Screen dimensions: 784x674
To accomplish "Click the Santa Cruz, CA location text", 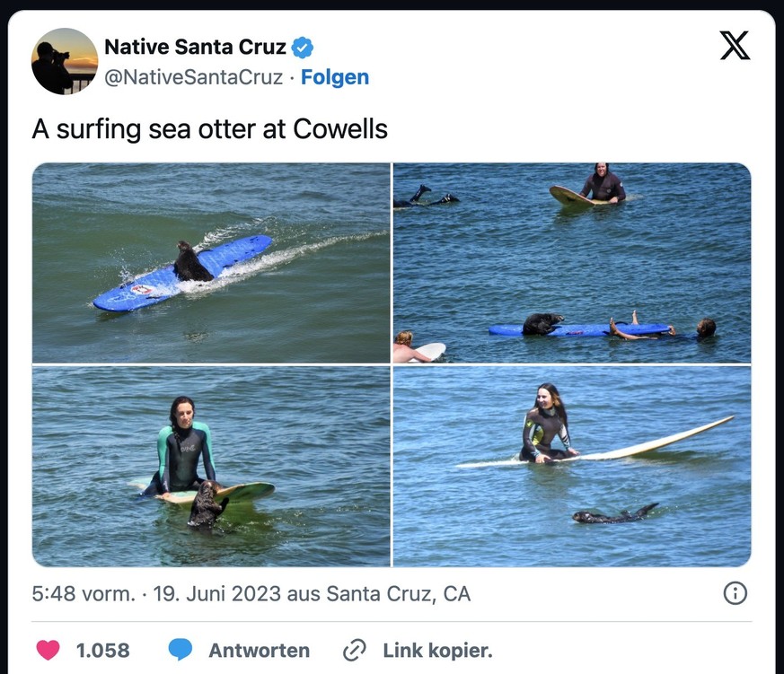I will coord(398,593).
